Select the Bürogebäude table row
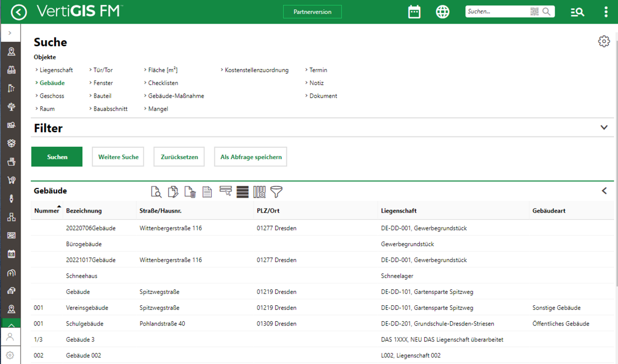Screen dimensions: 618x364 coord(322,244)
